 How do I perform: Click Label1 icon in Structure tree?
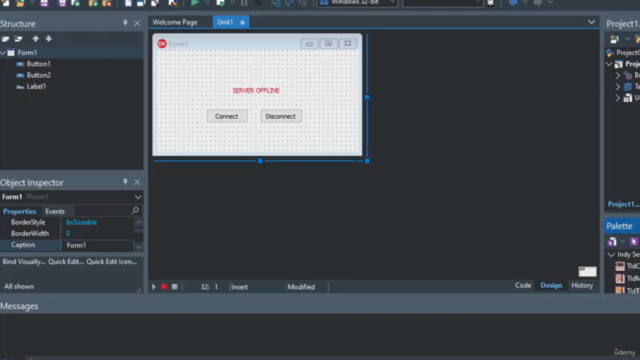20,87
